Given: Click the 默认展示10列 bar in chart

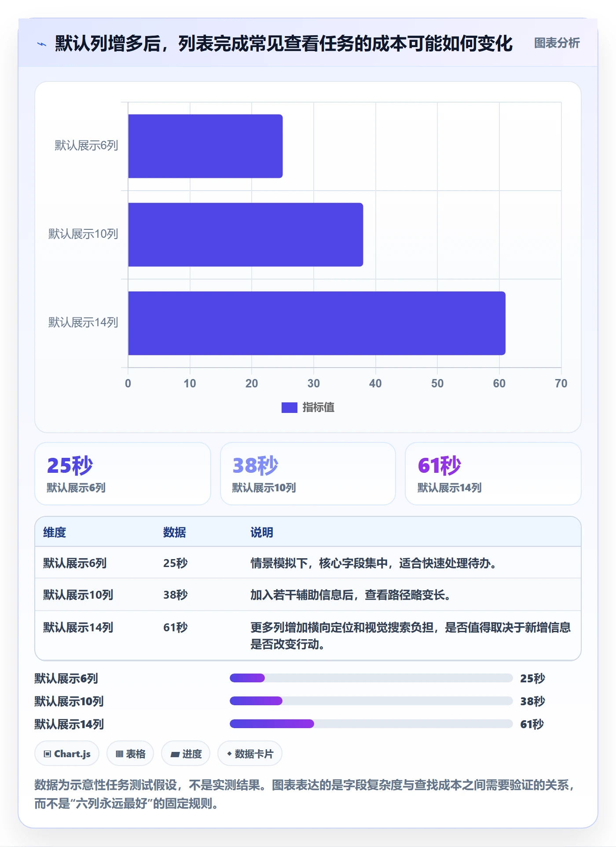Looking at the screenshot, I should coord(246,235).
